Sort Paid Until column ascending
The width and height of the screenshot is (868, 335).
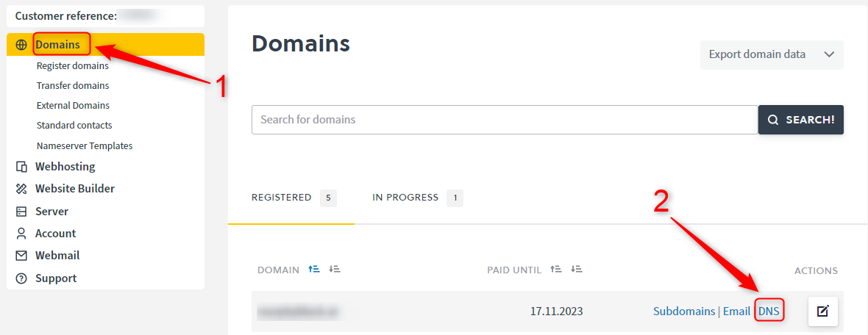(556, 269)
